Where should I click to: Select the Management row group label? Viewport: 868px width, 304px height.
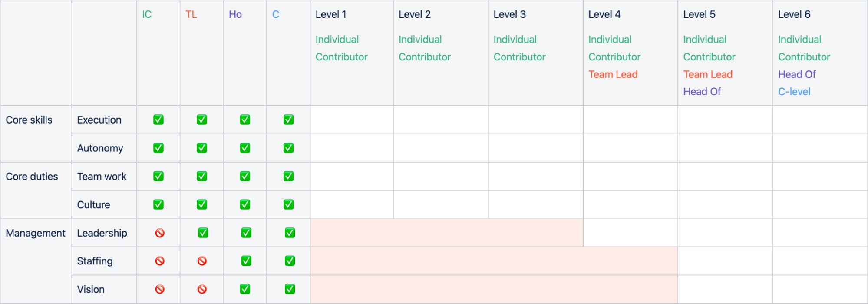tap(36, 233)
